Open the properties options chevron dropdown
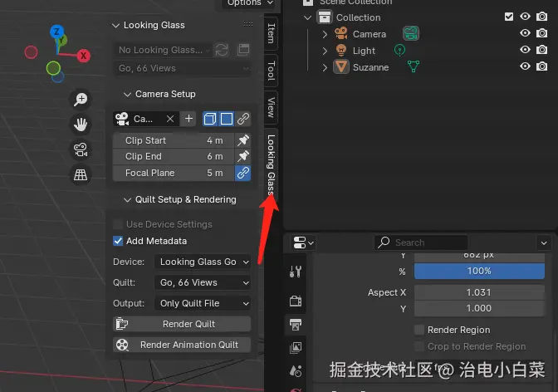The width and height of the screenshot is (558, 392). pos(544,243)
